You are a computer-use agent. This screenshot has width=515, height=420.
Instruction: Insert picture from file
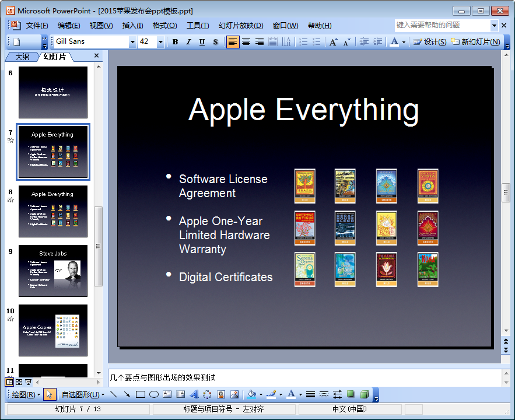tap(234, 394)
